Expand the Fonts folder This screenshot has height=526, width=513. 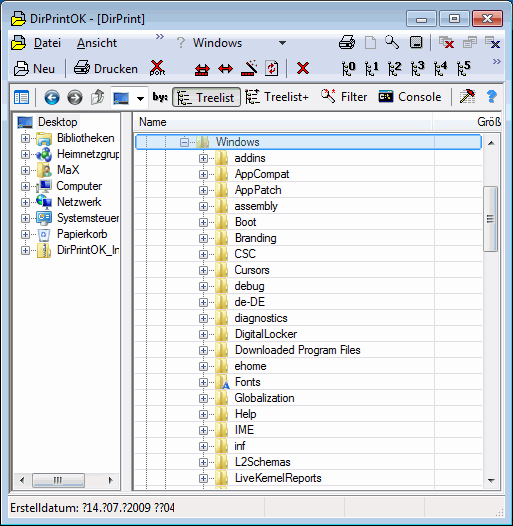coord(203,382)
